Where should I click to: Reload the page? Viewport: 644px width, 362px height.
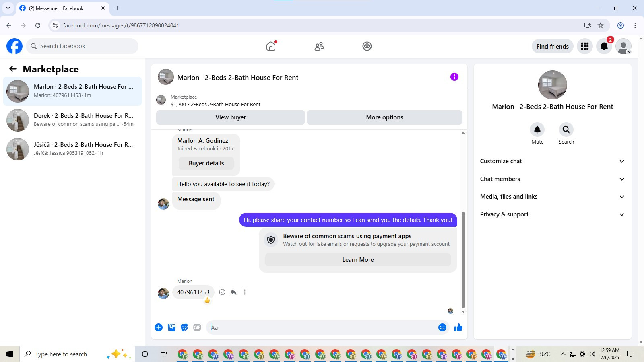tap(38, 25)
